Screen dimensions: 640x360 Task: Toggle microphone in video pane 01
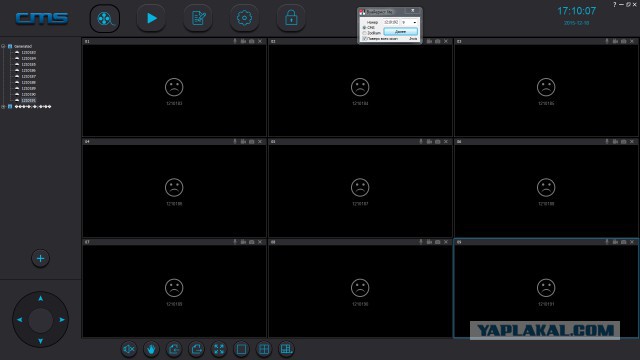point(235,41)
